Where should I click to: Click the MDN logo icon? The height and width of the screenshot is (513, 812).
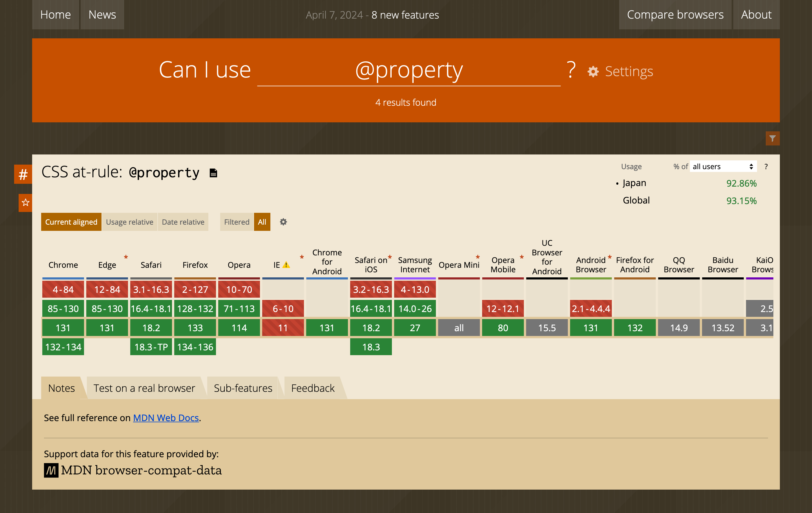(x=51, y=470)
